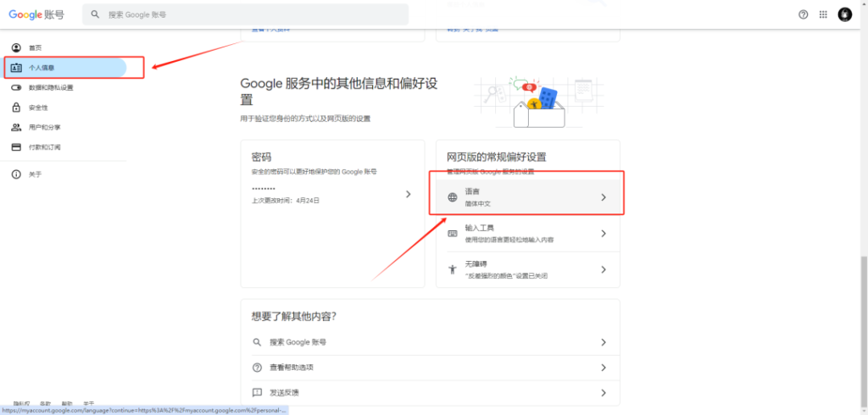Click 使用您的语言更轻松地输入内容 description
Image resolution: width=868 pixels, height=415 pixels.
pos(509,241)
